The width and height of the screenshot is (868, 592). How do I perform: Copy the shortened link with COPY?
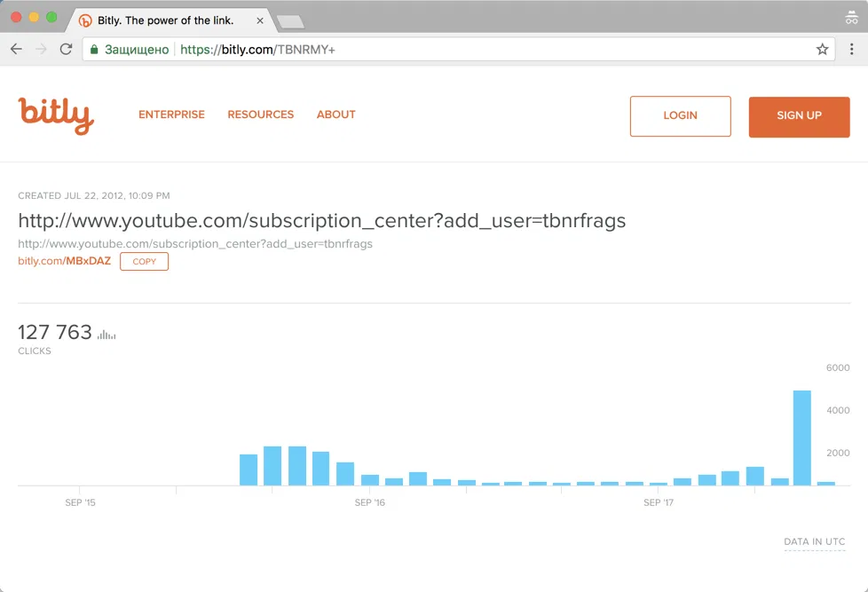pyautogui.click(x=144, y=261)
